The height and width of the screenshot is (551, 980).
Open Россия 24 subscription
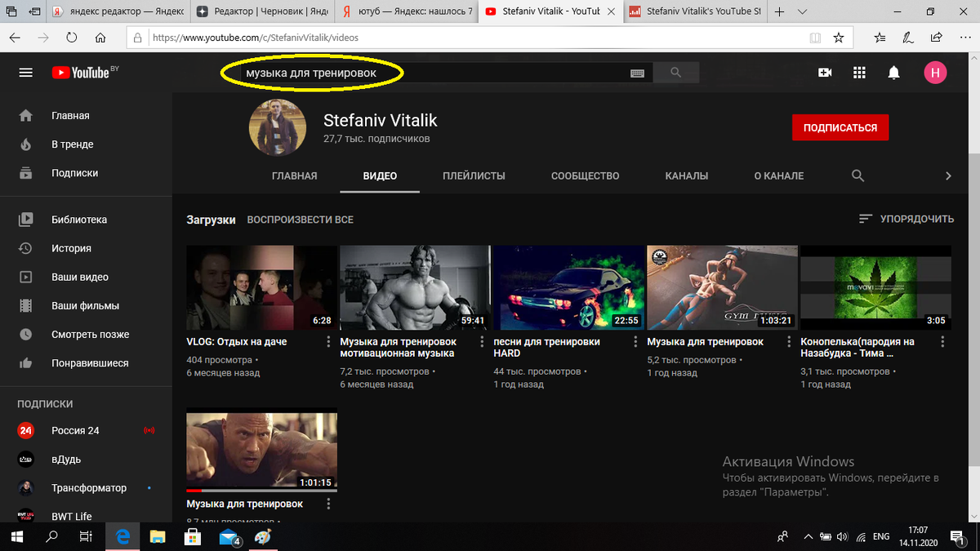86,430
